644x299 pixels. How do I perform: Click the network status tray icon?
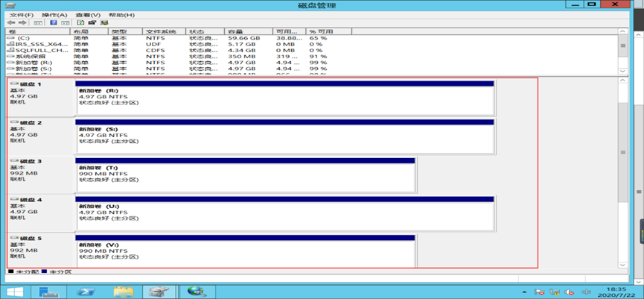click(555, 292)
